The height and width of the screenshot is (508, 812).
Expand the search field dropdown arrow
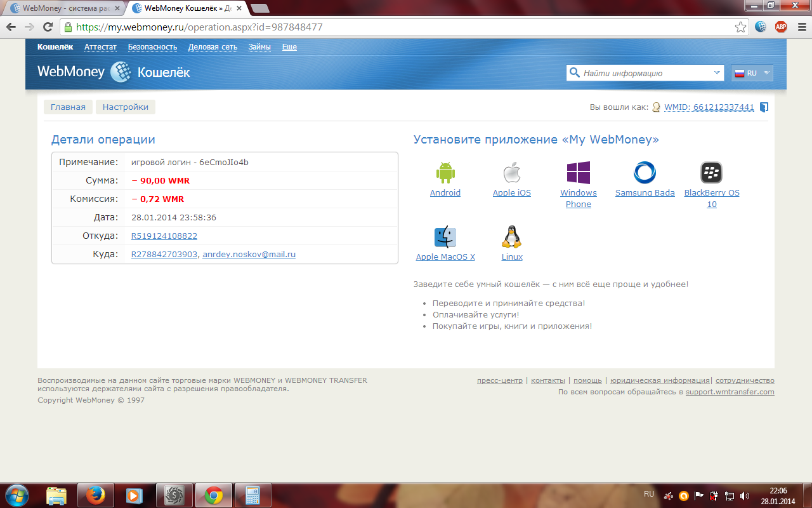717,73
